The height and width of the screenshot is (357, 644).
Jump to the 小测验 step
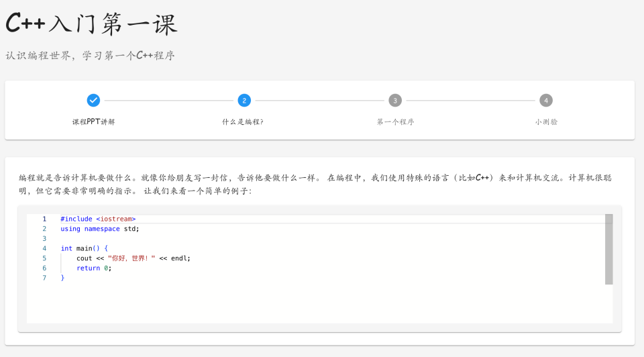click(546, 121)
